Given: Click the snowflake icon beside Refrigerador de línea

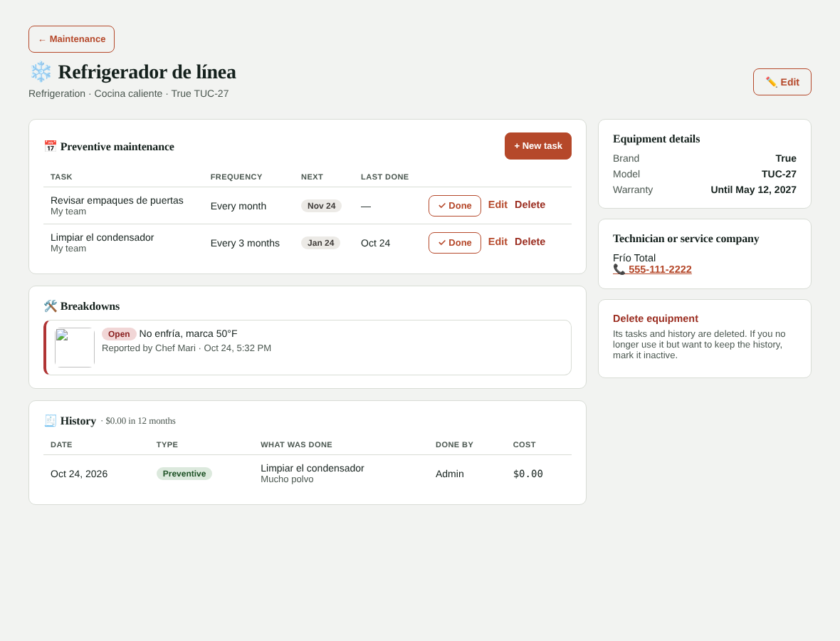Looking at the screenshot, I should pos(41,72).
